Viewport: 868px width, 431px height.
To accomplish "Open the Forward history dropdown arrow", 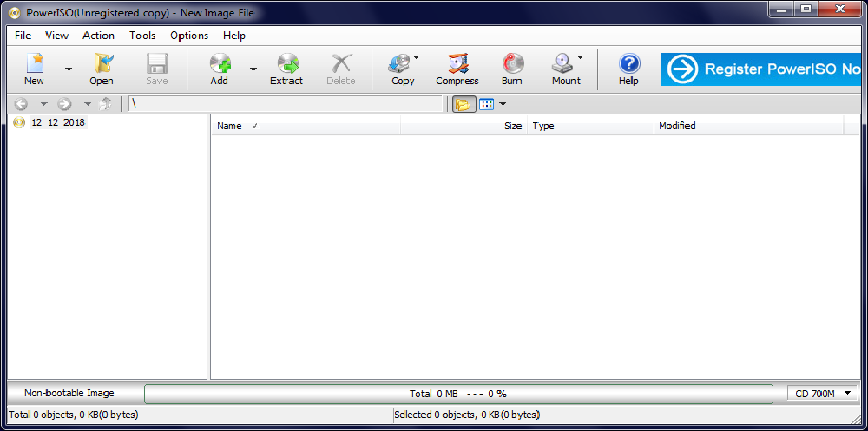I will click(88, 104).
